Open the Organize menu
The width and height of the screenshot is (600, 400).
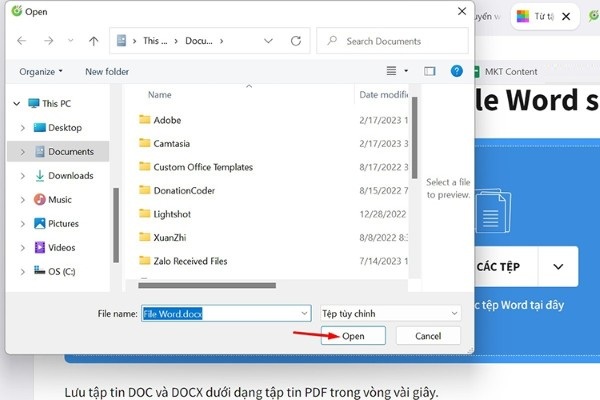click(x=41, y=72)
